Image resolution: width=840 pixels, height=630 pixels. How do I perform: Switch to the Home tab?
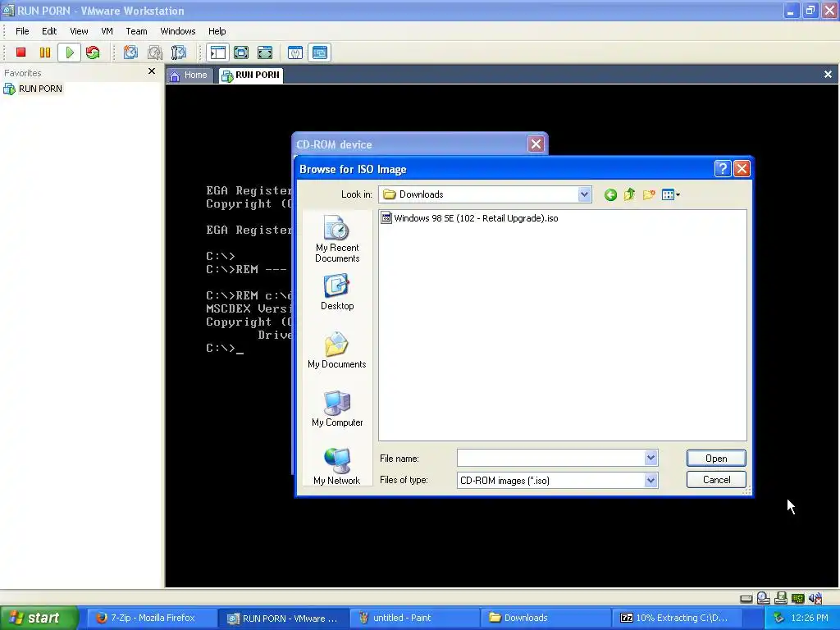pos(189,75)
